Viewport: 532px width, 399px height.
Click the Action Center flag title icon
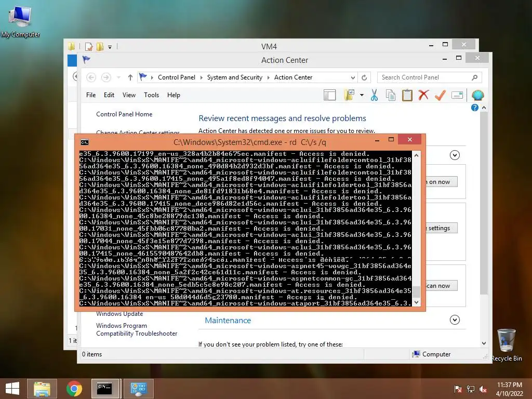(x=86, y=60)
